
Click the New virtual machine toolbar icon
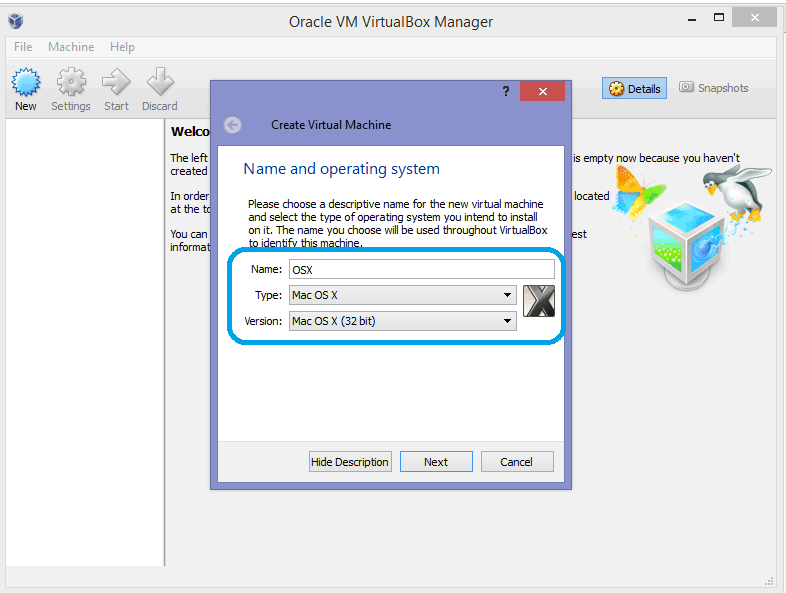point(26,82)
